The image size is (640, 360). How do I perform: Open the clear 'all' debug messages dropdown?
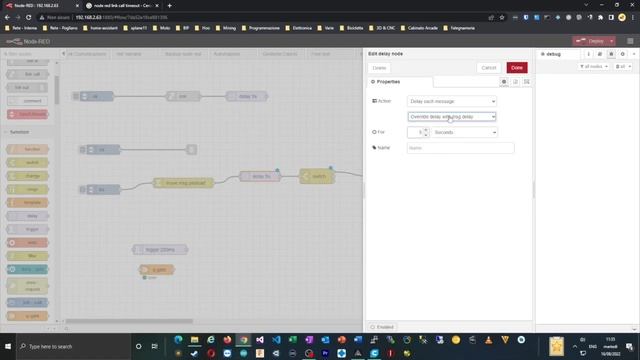[x=623, y=66]
